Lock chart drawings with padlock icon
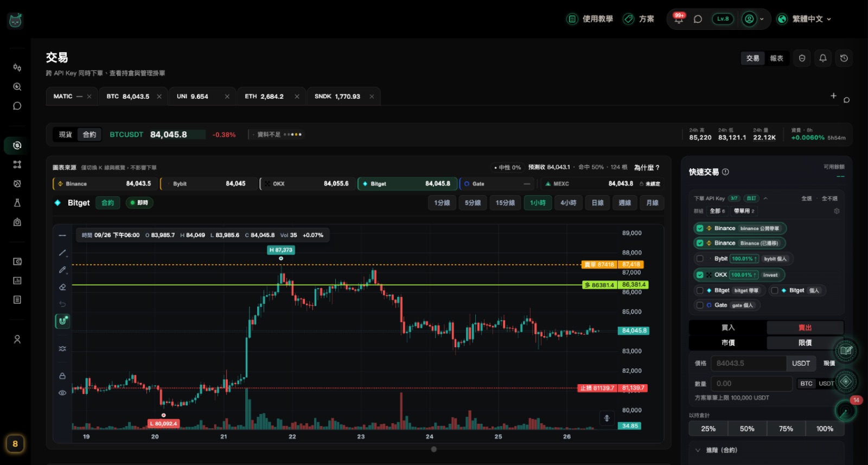The width and height of the screenshot is (868, 465). point(62,375)
